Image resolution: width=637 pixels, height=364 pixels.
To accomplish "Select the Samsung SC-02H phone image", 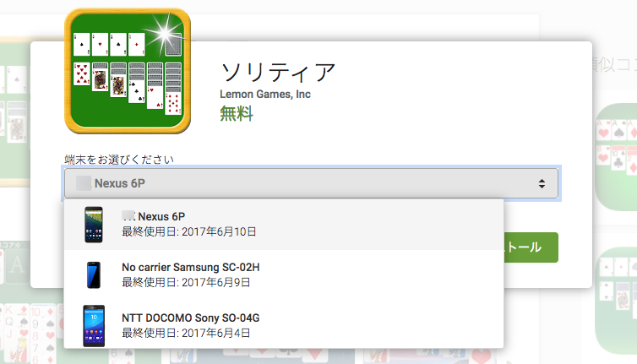I will tap(93, 274).
